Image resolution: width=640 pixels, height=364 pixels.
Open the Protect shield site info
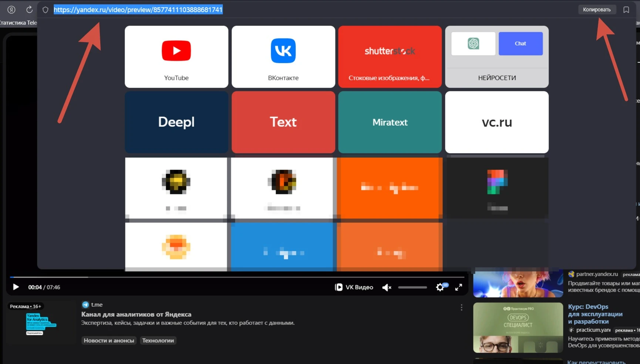pos(46,10)
